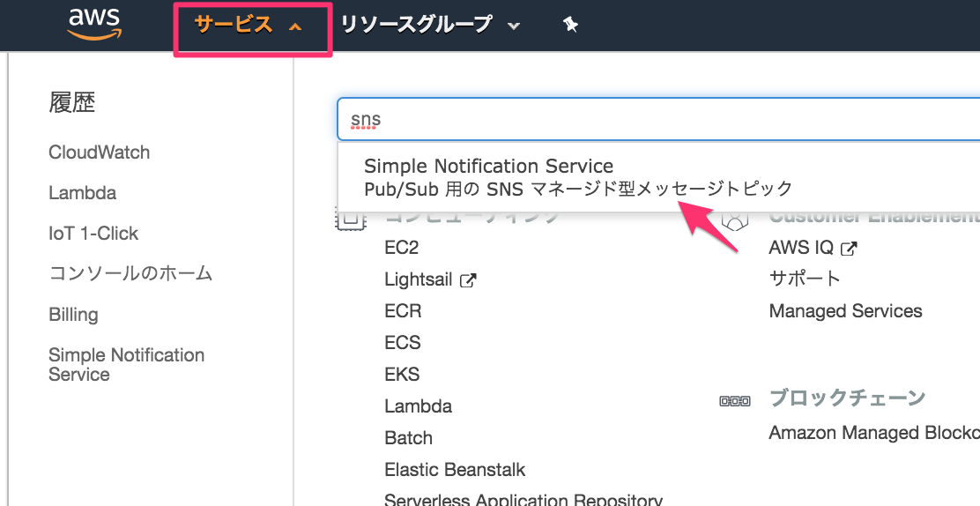980x506 pixels.
Task: Click the ブロックチェーン category heading
Action: [x=847, y=398]
